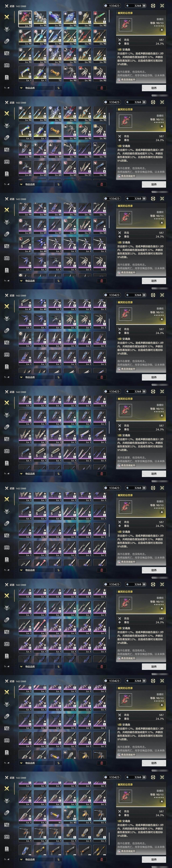Open the resources category tab icon in the topmost sidebar

click(x=7, y=53)
